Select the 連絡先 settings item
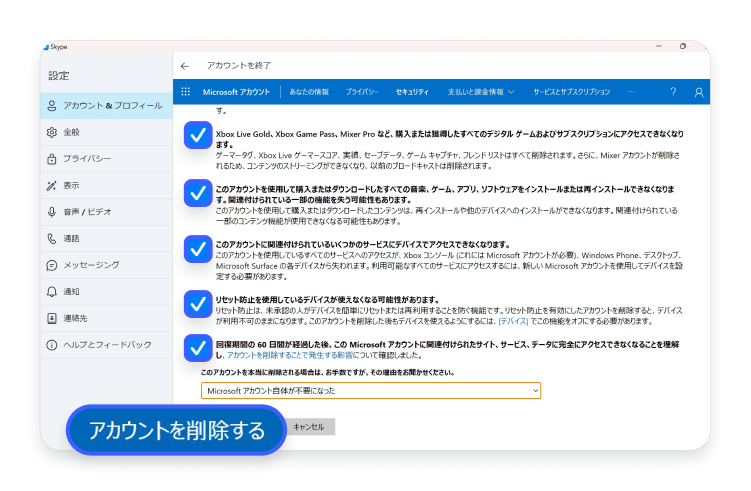 [x=106, y=318]
